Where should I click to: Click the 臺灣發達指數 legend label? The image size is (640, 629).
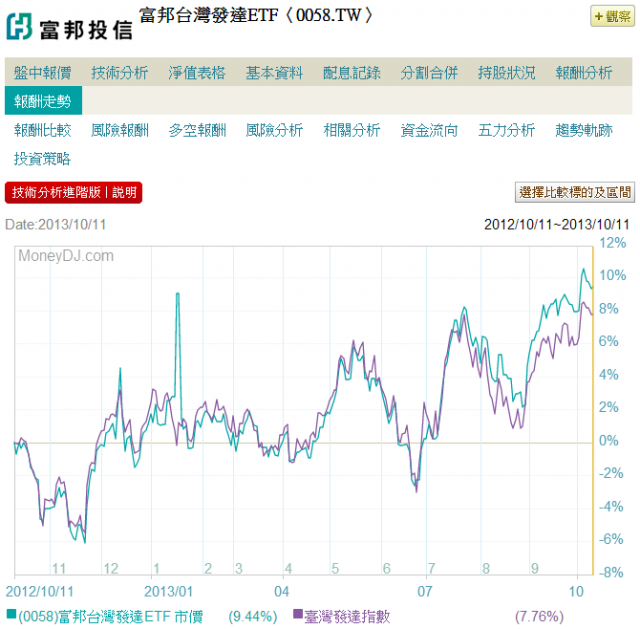(347, 616)
